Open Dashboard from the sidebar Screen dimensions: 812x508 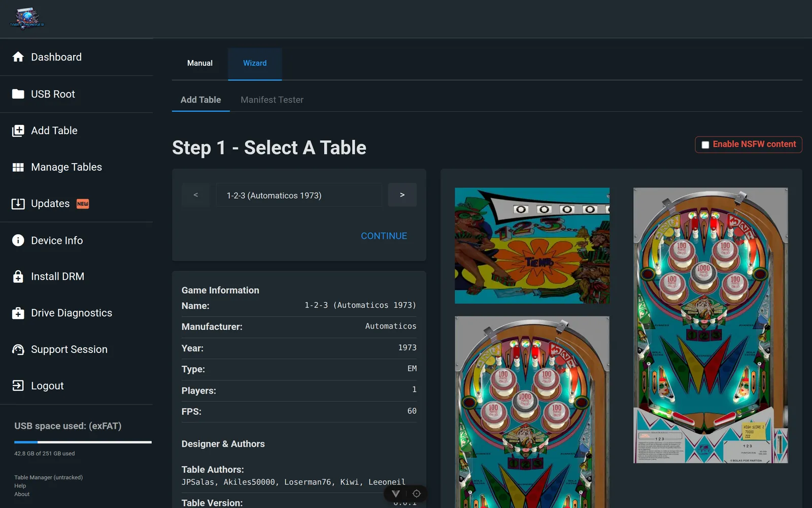pyautogui.click(x=76, y=57)
